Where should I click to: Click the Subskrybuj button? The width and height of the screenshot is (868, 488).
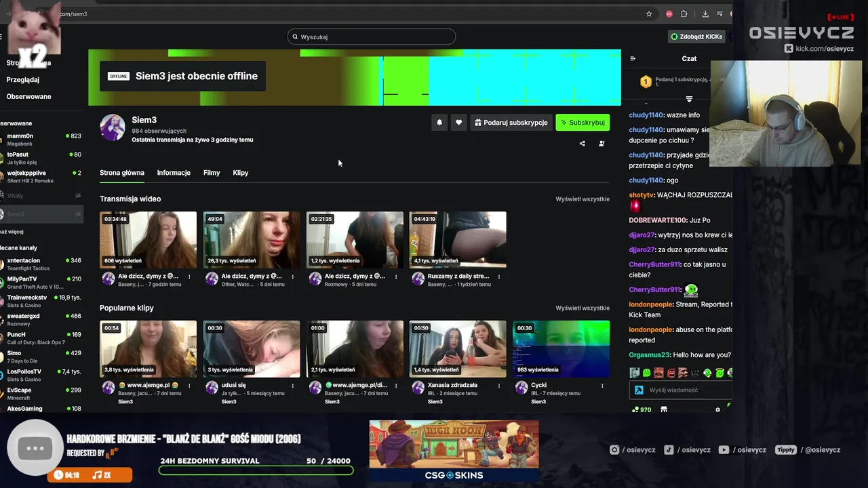pos(583,123)
